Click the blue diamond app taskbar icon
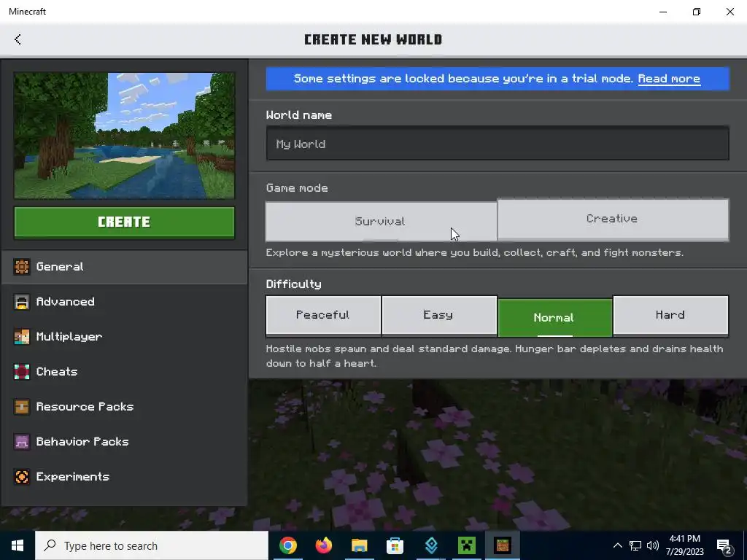The height and width of the screenshot is (560, 747). (431, 545)
